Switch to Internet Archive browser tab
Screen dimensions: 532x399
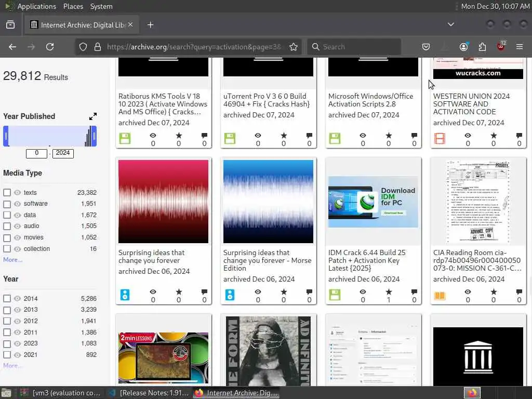pos(82,25)
